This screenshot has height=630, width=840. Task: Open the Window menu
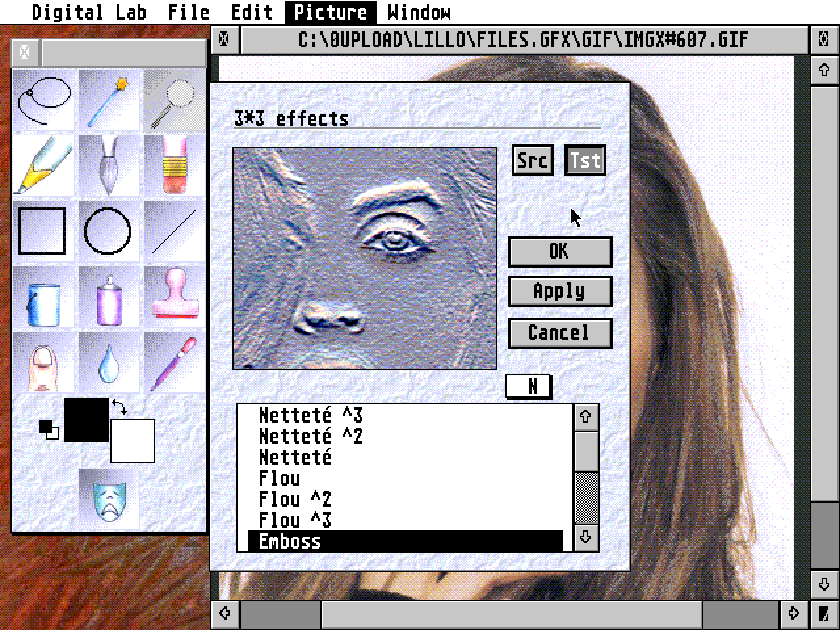419,12
